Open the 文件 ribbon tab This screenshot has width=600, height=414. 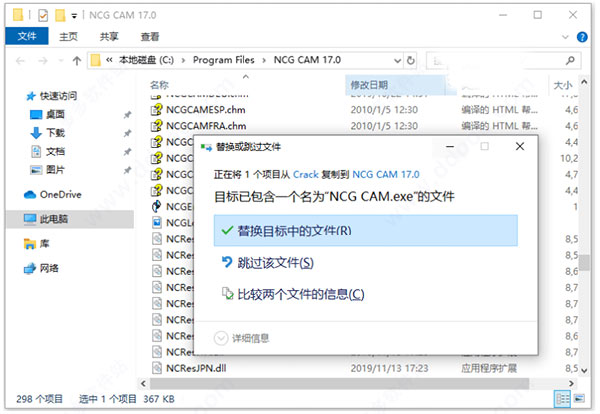[x=27, y=36]
